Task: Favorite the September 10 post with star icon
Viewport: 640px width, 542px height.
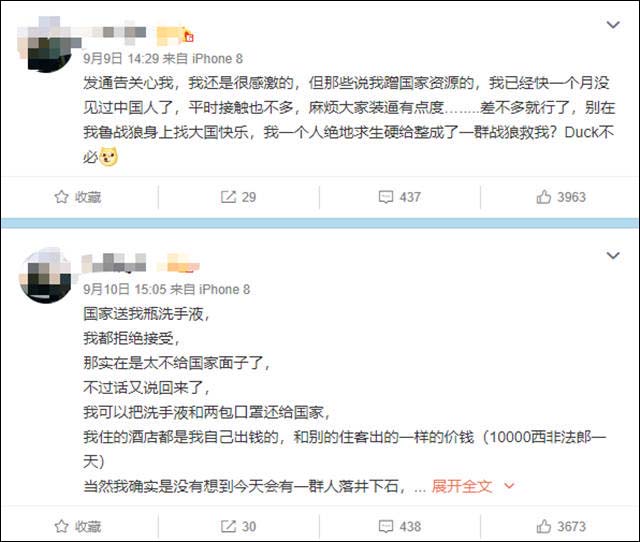Action: [x=78, y=526]
